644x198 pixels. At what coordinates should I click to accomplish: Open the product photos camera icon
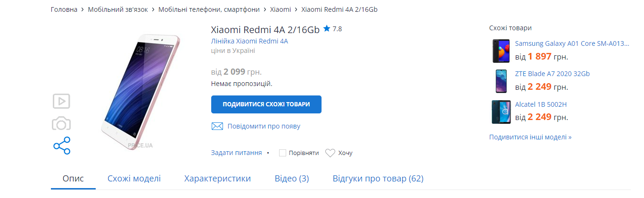(61, 124)
